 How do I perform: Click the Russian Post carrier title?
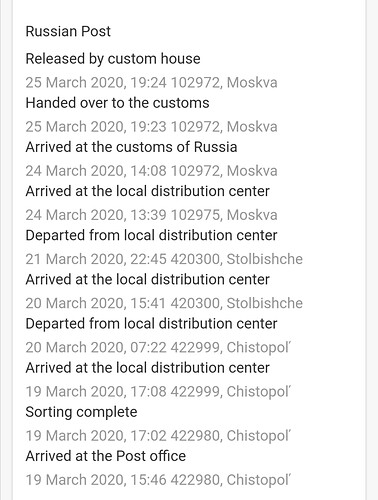pos(68,31)
